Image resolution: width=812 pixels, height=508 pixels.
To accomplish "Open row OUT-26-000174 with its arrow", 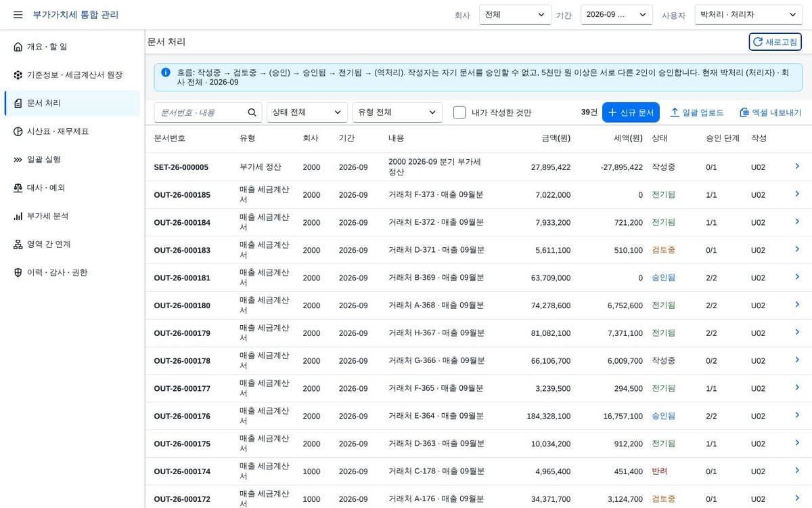I will [x=797, y=471].
